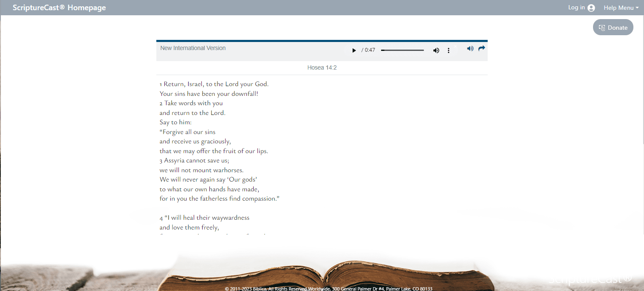Click the Log in link
Viewport: 644px width, 291px height.
pyautogui.click(x=576, y=8)
